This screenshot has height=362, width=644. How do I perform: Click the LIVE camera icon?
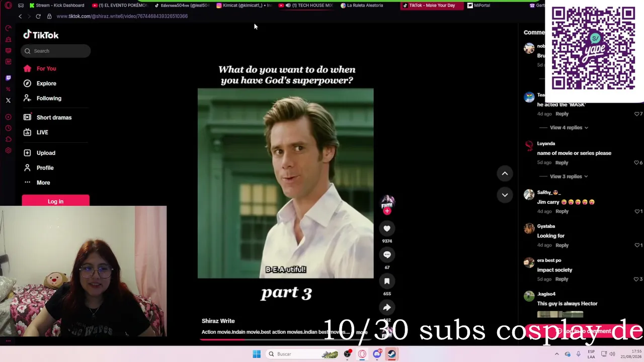click(27, 132)
